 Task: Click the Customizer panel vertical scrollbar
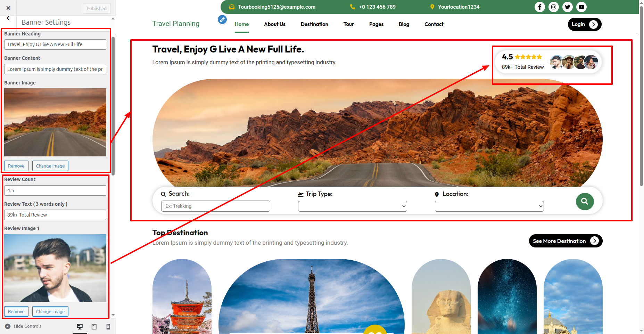(113, 104)
